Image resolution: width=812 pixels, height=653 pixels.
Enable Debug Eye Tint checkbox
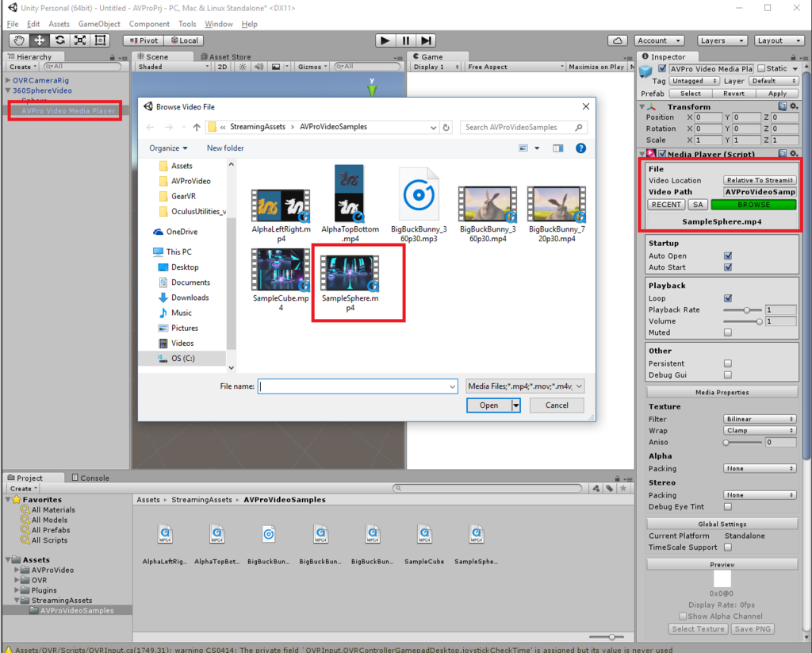[x=728, y=507]
